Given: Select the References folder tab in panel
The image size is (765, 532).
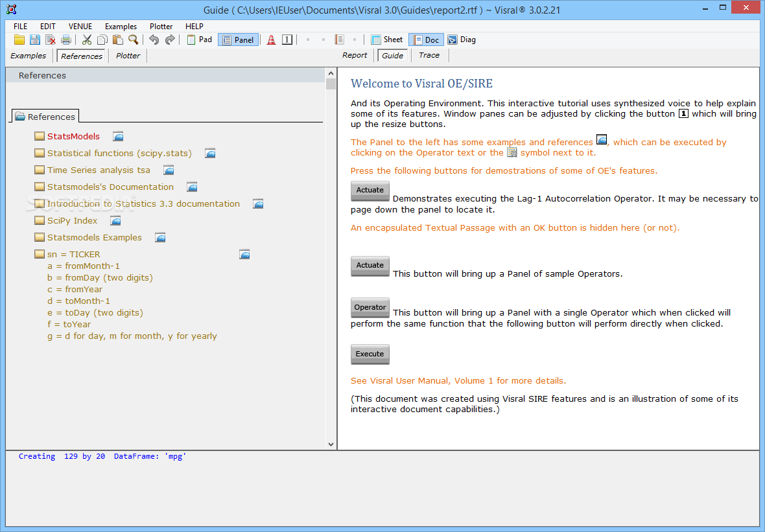Looking at the screenshot, I should (x=45, y=117).
